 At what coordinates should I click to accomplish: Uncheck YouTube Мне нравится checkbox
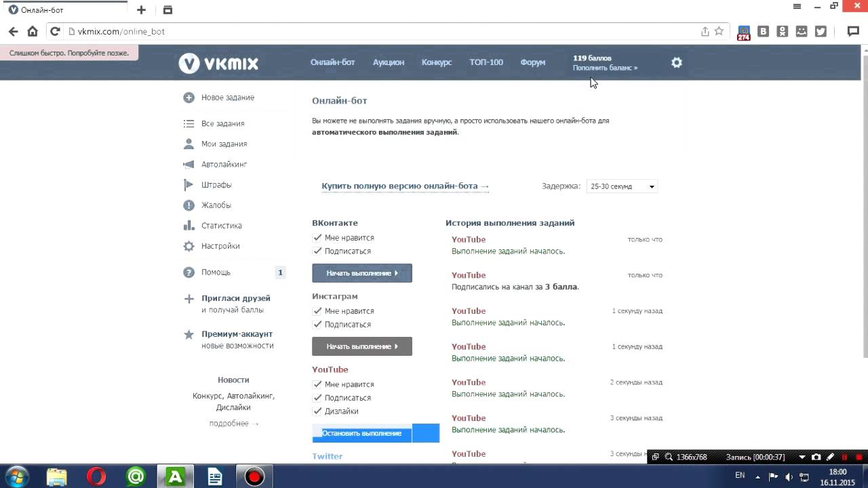(317, 384)
